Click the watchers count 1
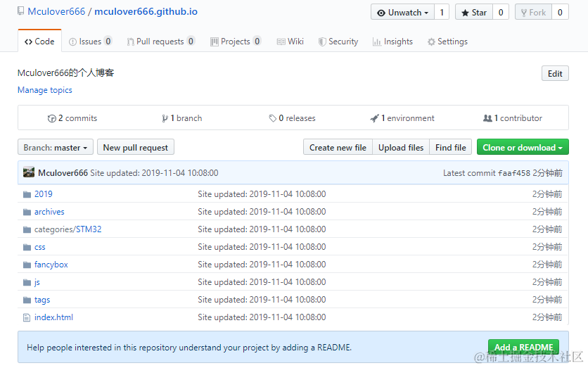Screen dimensions: 588x368 442,12
